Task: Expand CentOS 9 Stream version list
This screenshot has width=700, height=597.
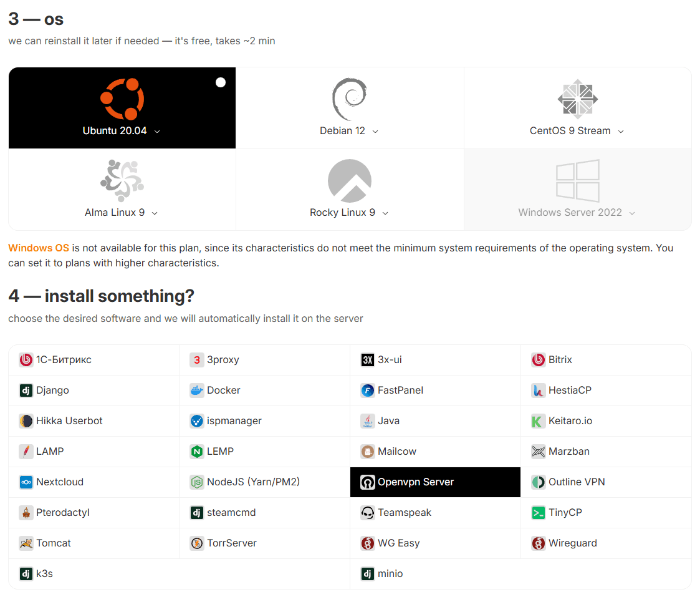Action: pyautogui.click(x=621, y=132)
